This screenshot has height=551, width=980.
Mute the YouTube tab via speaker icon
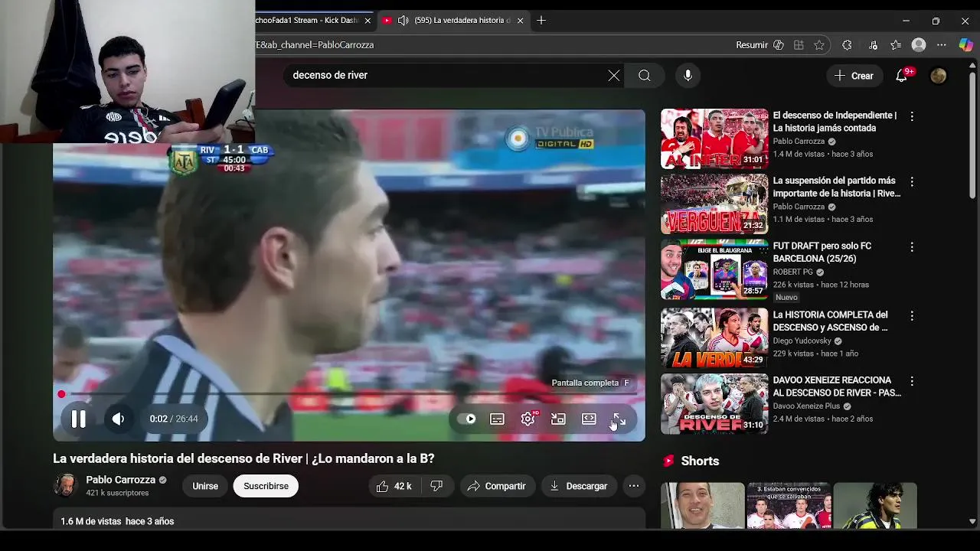(x=403, y=21)
